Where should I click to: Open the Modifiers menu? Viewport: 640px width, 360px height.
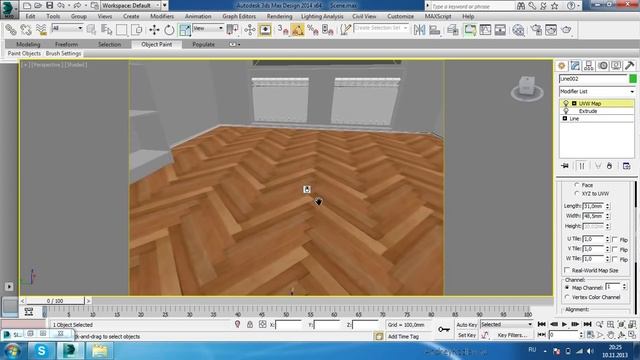[x=162, y=16]
